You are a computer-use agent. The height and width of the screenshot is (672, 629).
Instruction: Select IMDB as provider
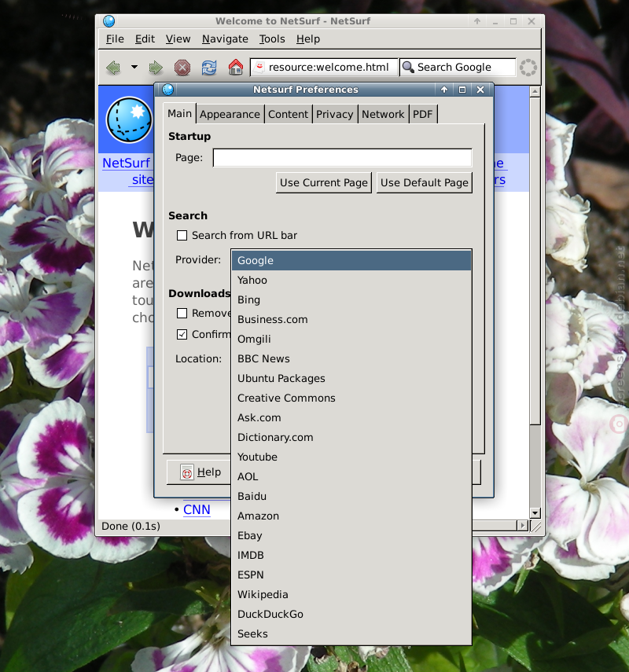351,556
